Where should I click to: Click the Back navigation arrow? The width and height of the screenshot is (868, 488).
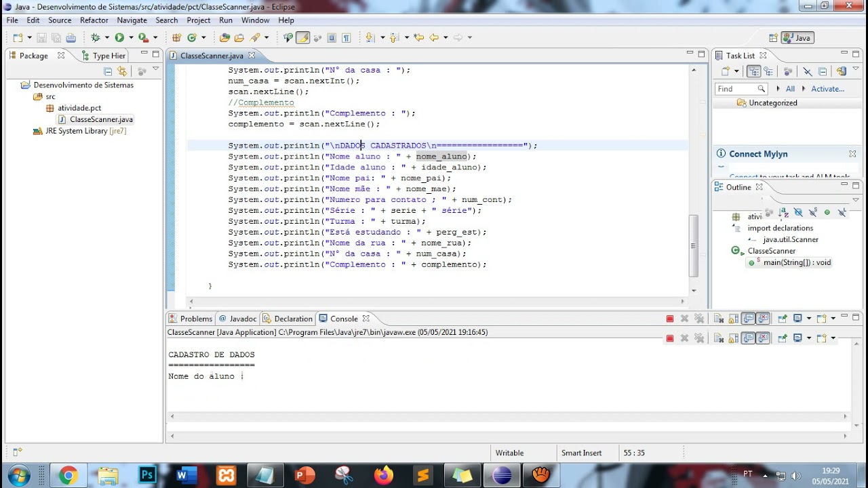[x=434, y=38]
